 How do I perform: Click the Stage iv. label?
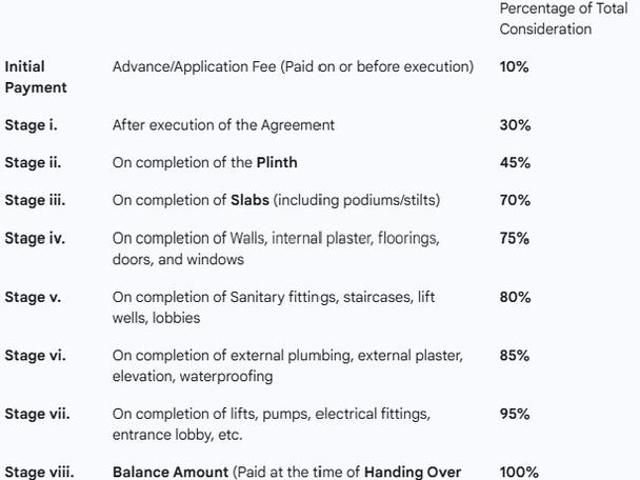pos(34,239)
